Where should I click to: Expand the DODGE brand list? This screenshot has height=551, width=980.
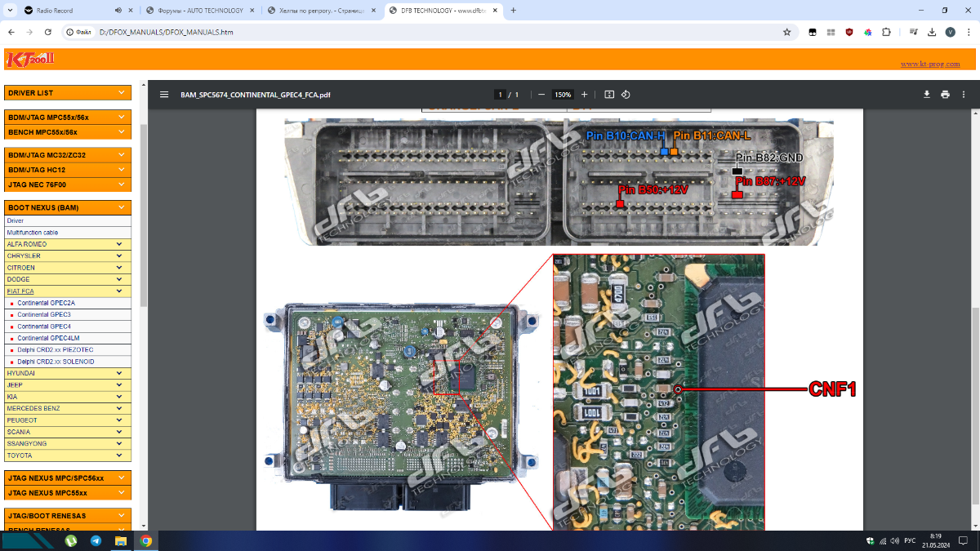[68, 279]
